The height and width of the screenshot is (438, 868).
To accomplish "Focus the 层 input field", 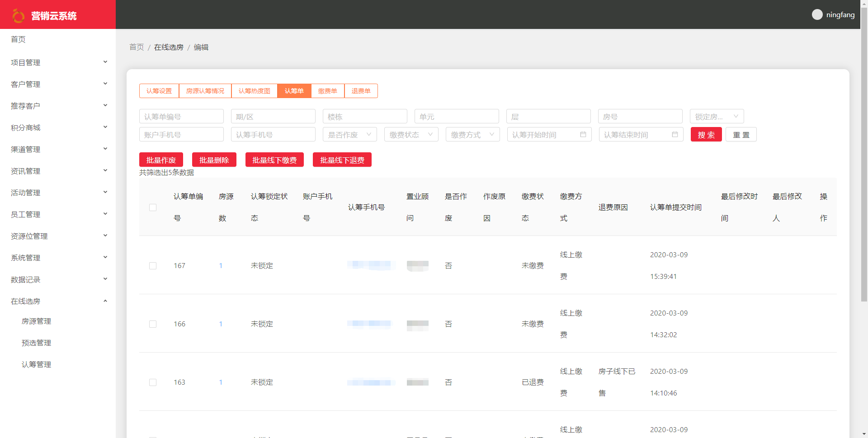I will click(548, 117).
